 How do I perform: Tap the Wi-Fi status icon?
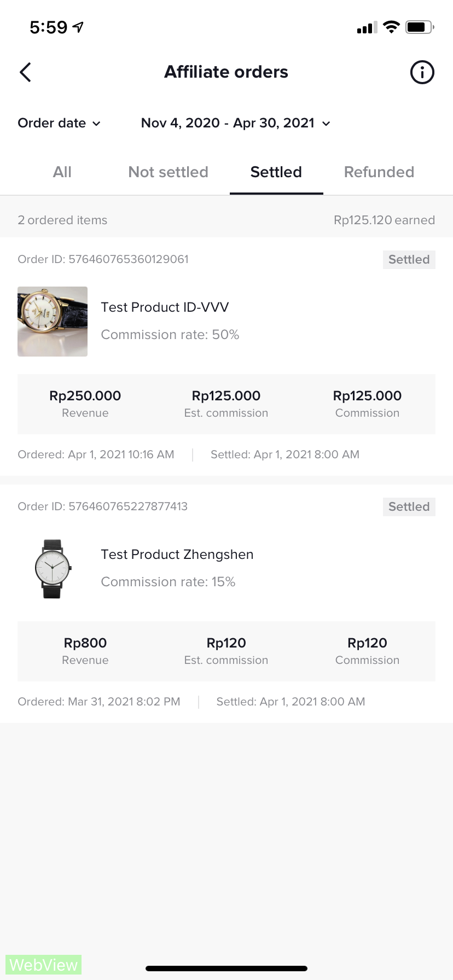[x=391, y=27]
